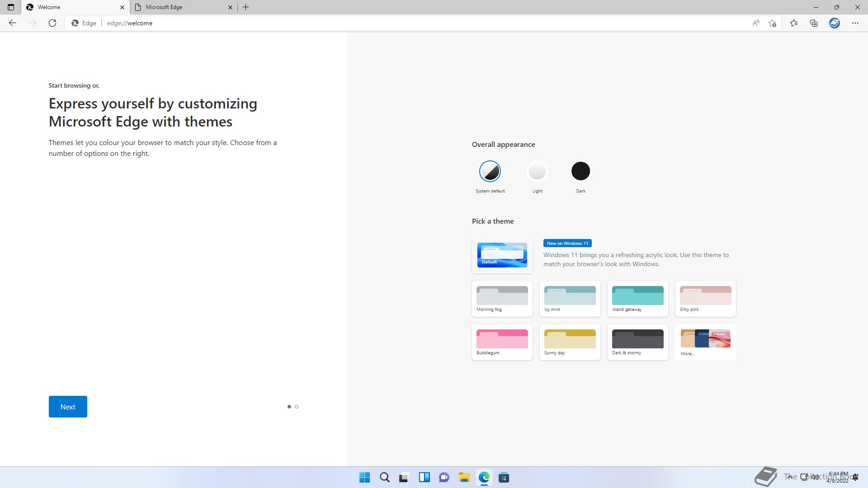Open Widgets from the taskbar
868x488 pixels.
tap(425, 478)
